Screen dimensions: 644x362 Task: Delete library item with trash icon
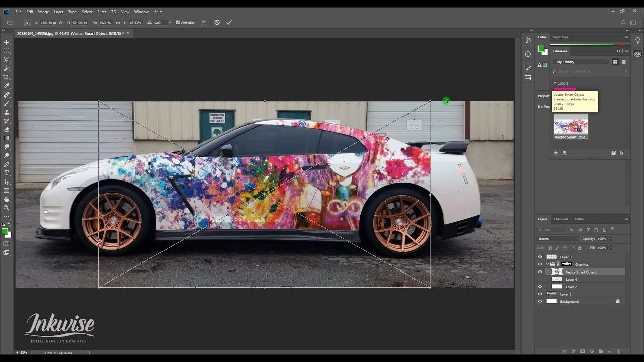pyautogui.click(x=621, y=153)
